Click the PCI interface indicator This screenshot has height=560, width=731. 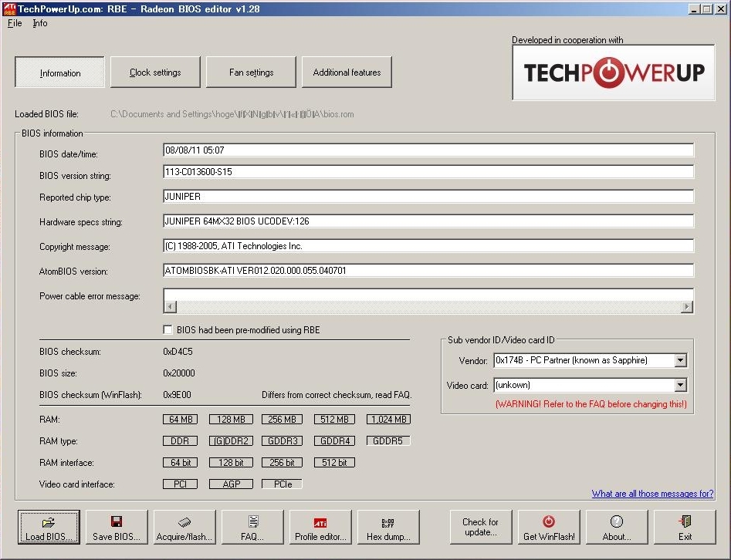(181, 484)
